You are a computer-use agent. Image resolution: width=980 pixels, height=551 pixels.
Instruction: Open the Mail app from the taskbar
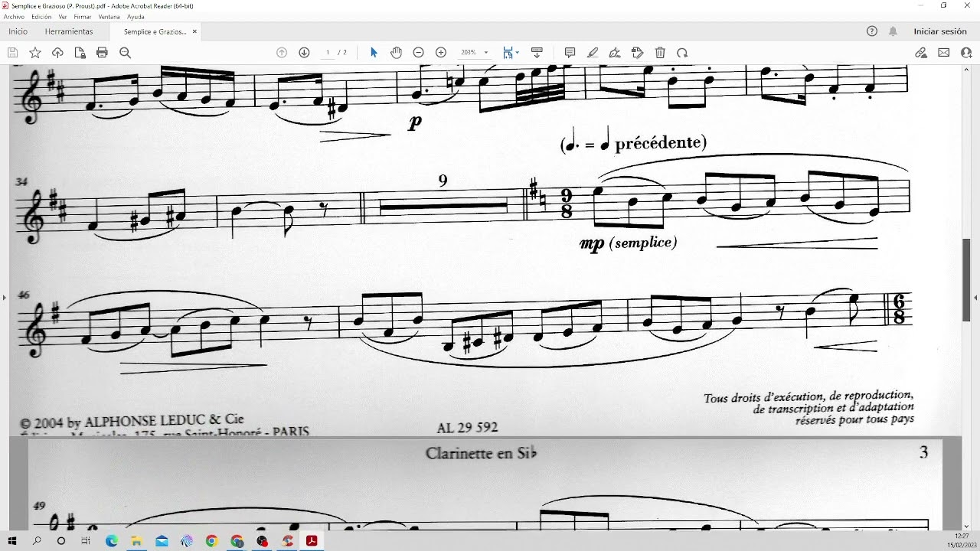pos(162,541)
